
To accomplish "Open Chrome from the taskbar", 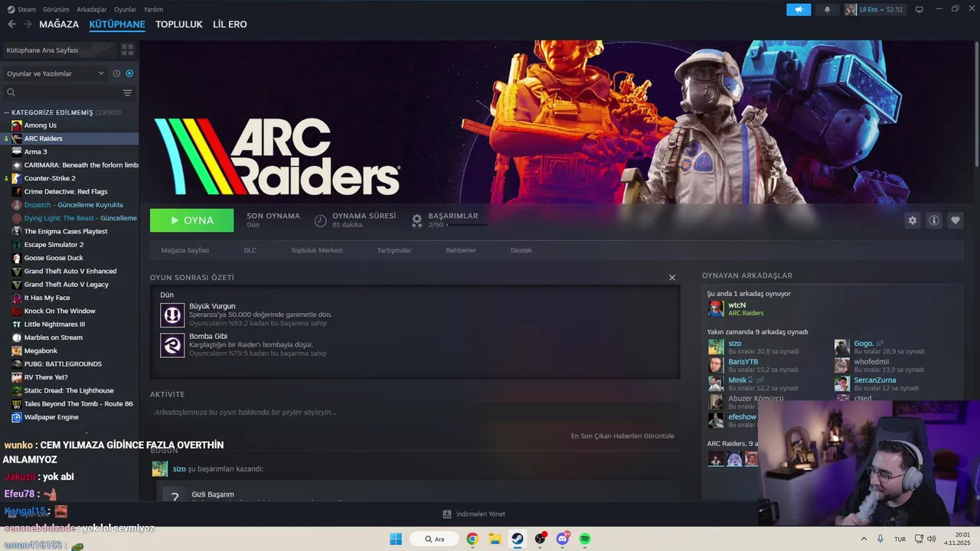I will (x=472, y=539).
